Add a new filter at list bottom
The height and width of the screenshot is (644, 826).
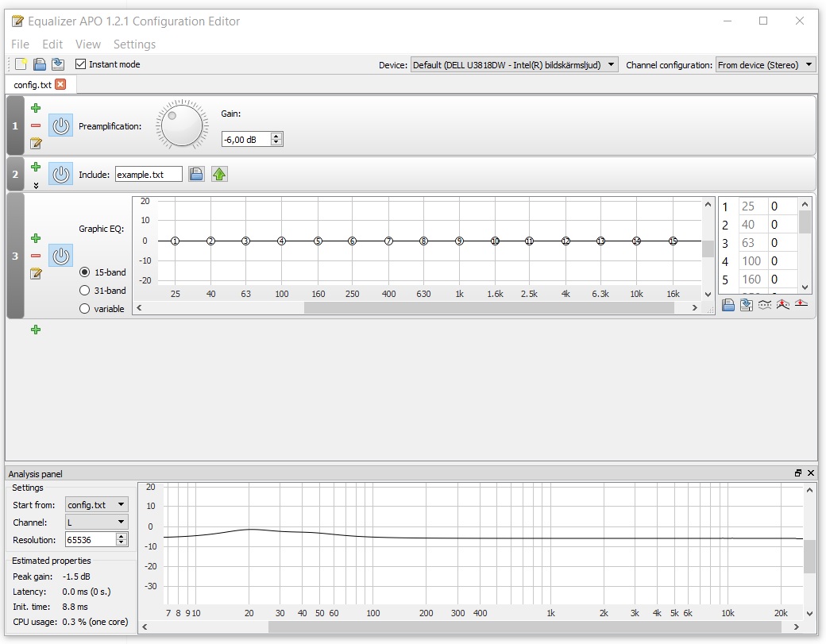point(36,330)
